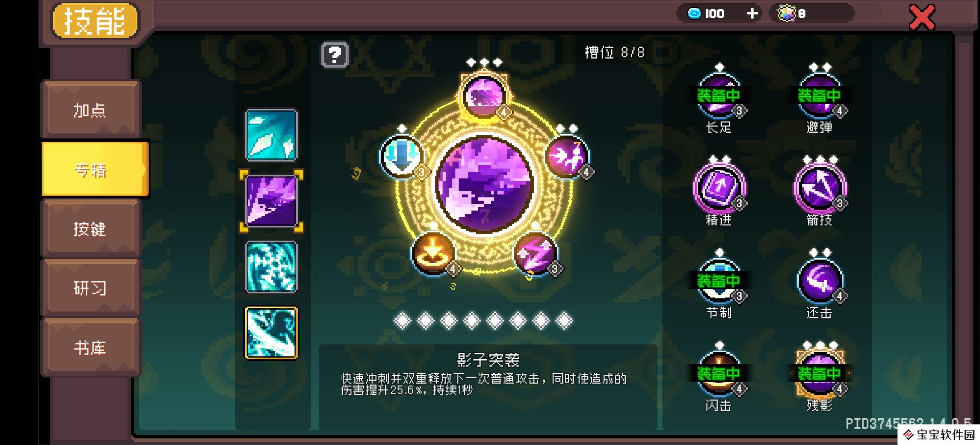Select the 避弹 skill rune
This screenshot has height=445, width=980.
click(x=819, y=95)
